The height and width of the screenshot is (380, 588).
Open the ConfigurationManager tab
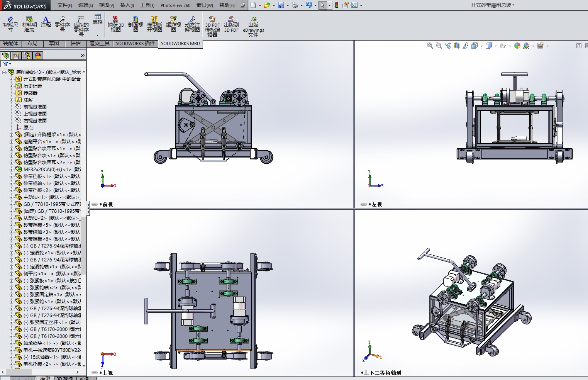[x=27, y=56]
